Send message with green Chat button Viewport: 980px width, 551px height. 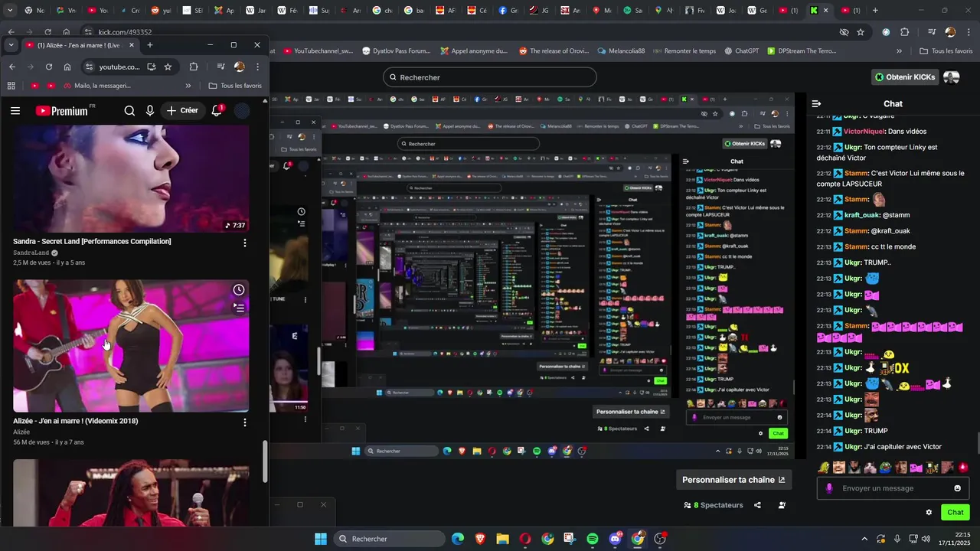coord(955,513)
